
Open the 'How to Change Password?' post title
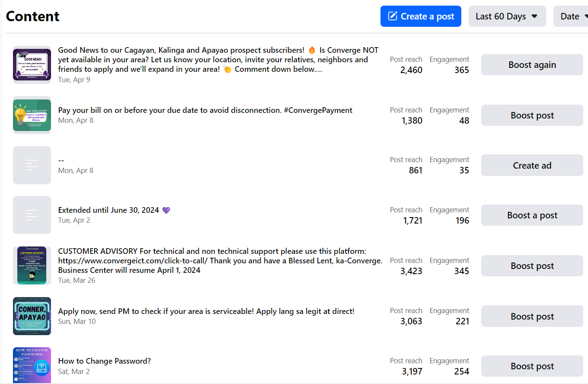(105, 361)
